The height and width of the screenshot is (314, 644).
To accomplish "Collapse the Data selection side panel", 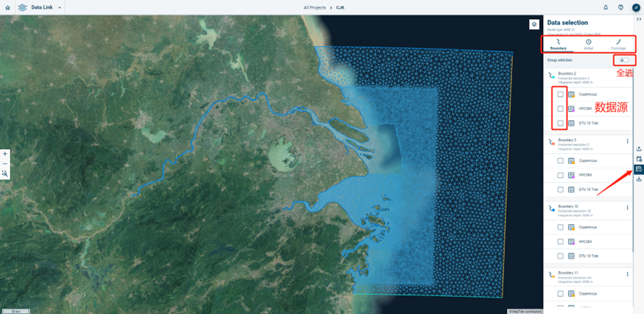I will pos(639,19).
